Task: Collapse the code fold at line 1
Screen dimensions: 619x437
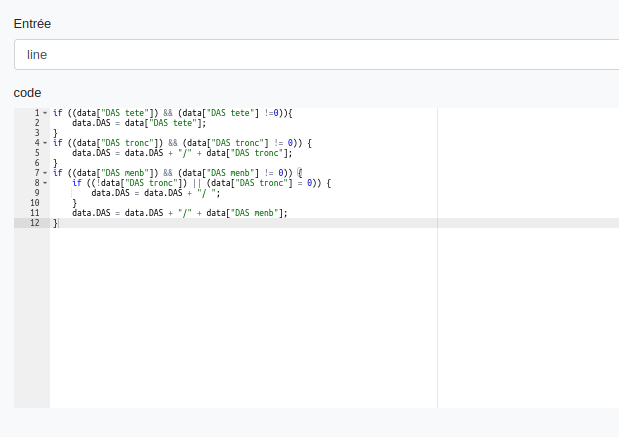Action: click(x=45, y=113)
